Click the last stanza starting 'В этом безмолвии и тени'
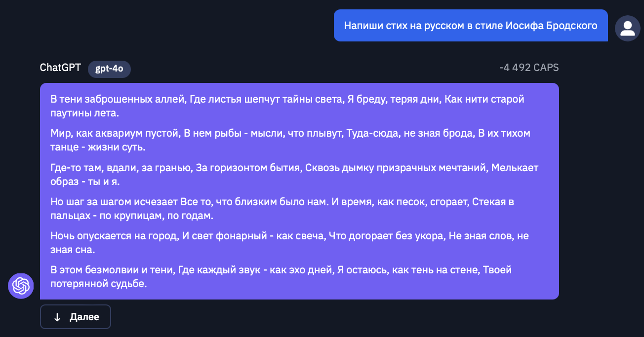The height and width of the screenshot is (337, 644). click(281, 277)
